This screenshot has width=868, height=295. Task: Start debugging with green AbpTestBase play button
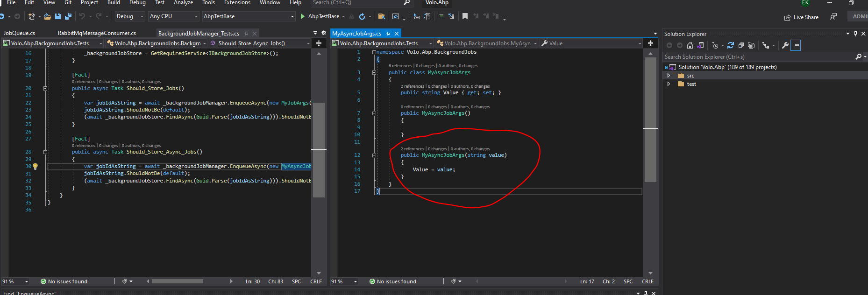pos(303,16)
